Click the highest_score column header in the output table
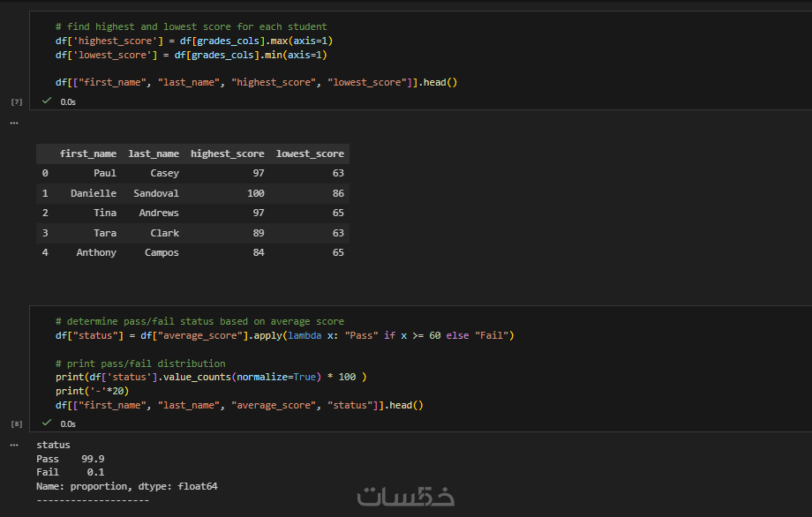The image size is (812, 517). click(x=227, y=154)
